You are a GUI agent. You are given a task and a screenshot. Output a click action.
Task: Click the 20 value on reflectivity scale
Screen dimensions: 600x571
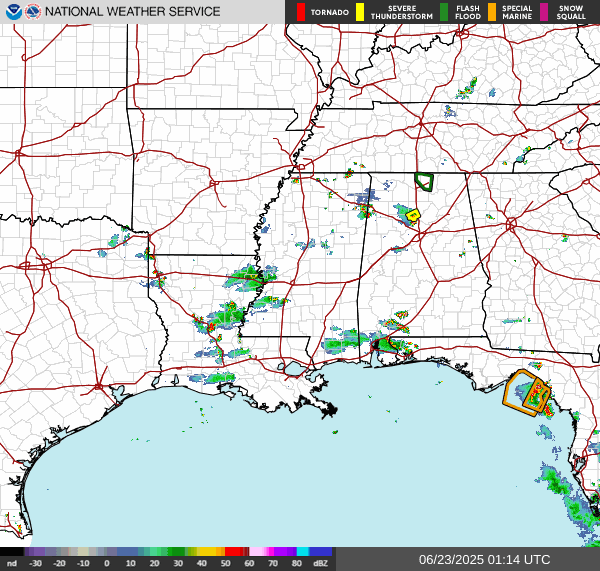click(x=154, y=563)
